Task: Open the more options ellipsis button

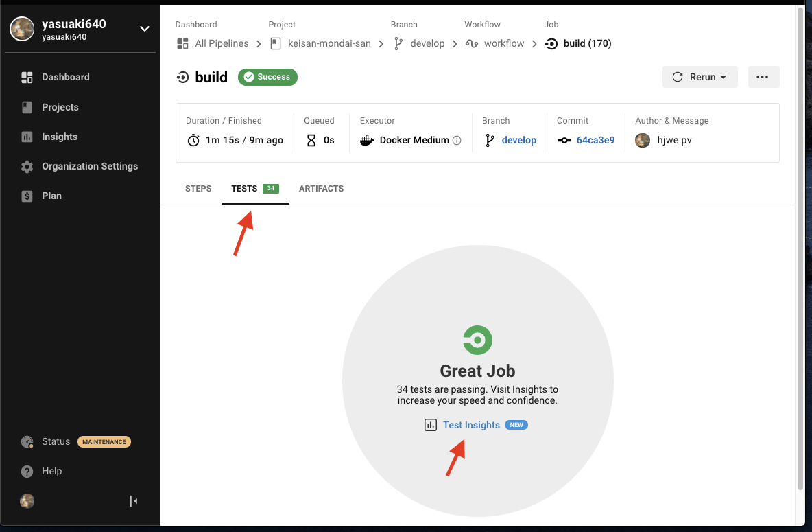Action: tap(763, 77)
